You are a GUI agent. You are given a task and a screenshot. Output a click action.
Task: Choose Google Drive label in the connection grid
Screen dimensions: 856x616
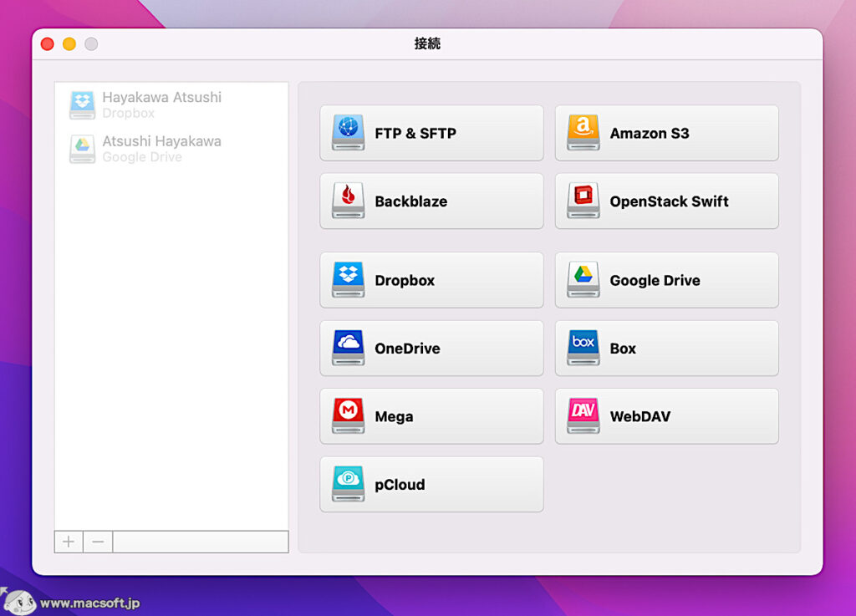(655, 281)
